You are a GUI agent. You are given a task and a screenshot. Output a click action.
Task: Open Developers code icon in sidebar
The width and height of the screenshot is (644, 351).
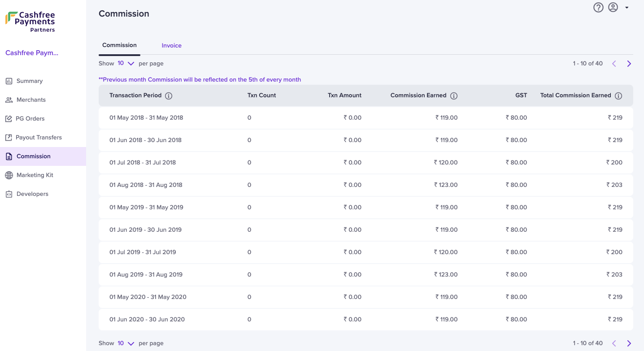[x=9, y=194]
